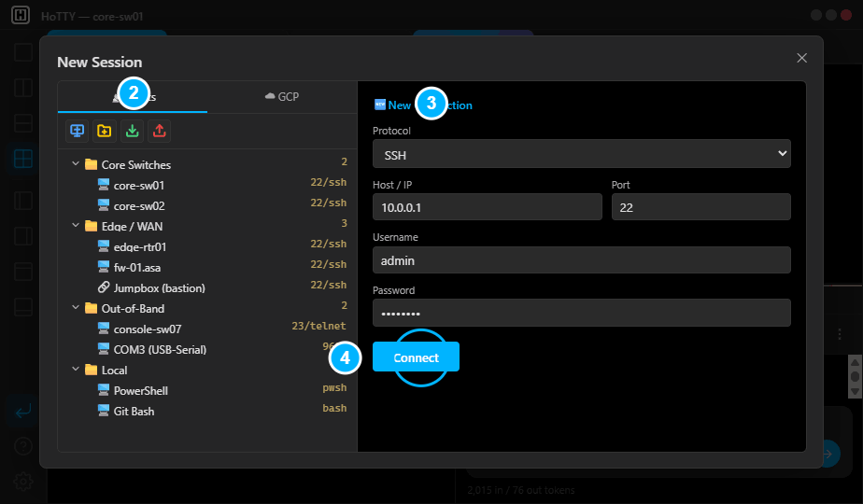Select the 2x2 grid layout in main window sidebar
Screen dimensions: 863x504
(23, 159)
